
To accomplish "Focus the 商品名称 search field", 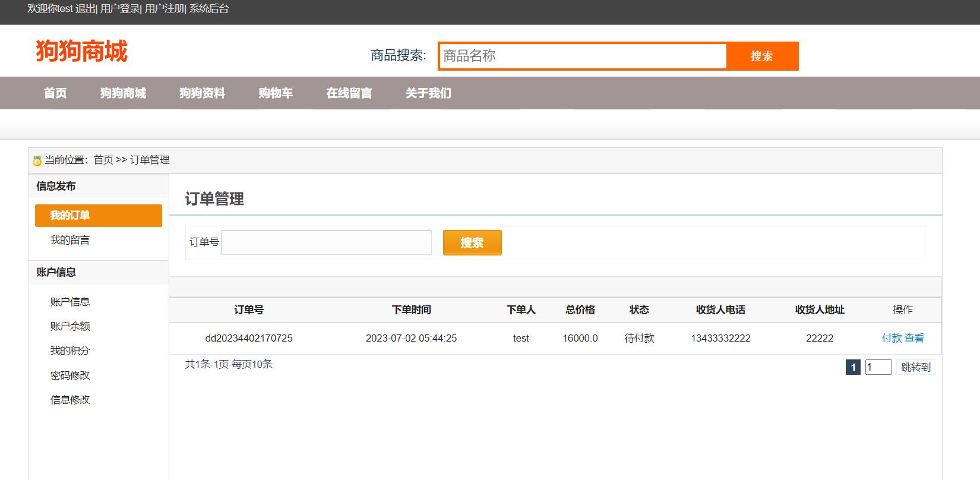I will [583, 56].
